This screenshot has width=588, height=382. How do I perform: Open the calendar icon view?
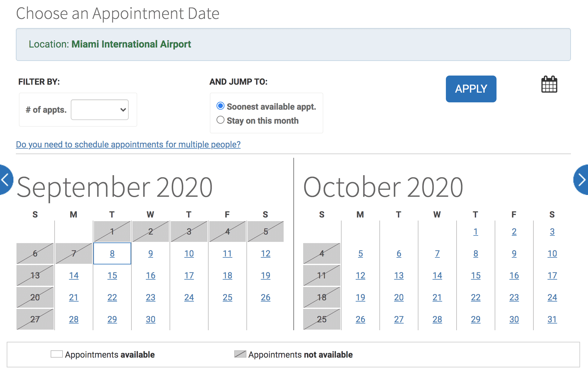[549, 85]
